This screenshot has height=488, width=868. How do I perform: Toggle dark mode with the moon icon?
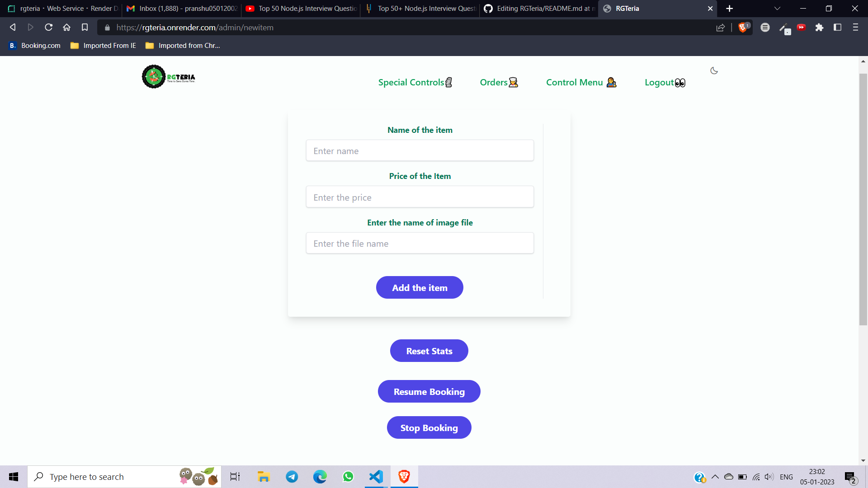[713, 70]
